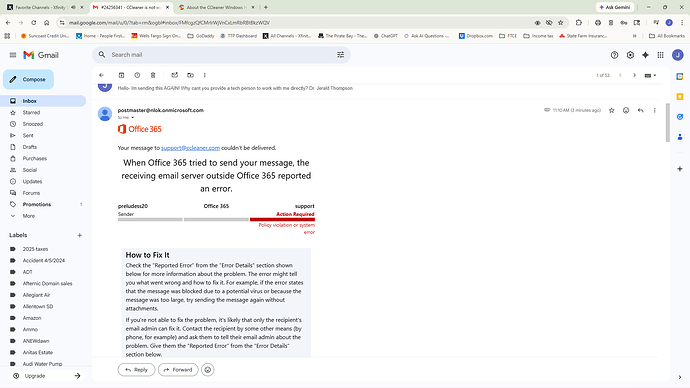
Task: Open input tools dropdown
Action: (650, 75)
